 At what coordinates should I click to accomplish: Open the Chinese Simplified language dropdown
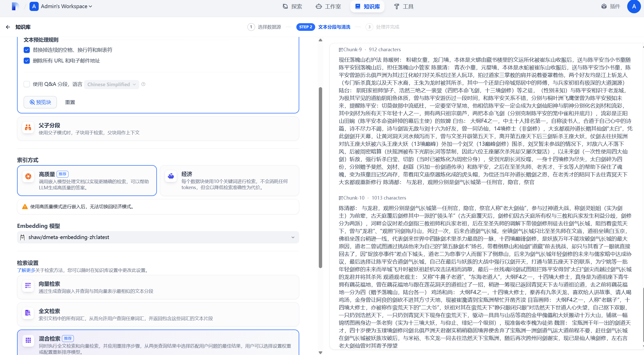[112, 84]
